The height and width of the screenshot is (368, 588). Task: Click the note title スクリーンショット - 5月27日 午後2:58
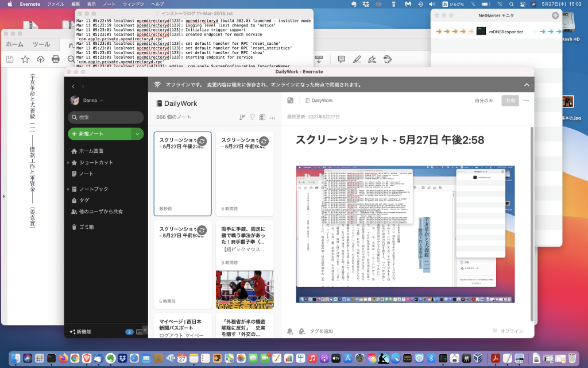point(390,140)
